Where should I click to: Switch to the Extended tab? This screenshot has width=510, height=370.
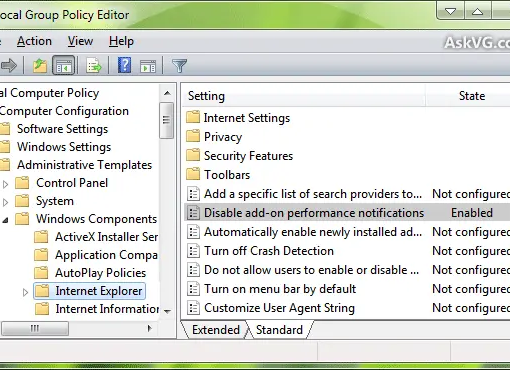click(x=216, y=330)
